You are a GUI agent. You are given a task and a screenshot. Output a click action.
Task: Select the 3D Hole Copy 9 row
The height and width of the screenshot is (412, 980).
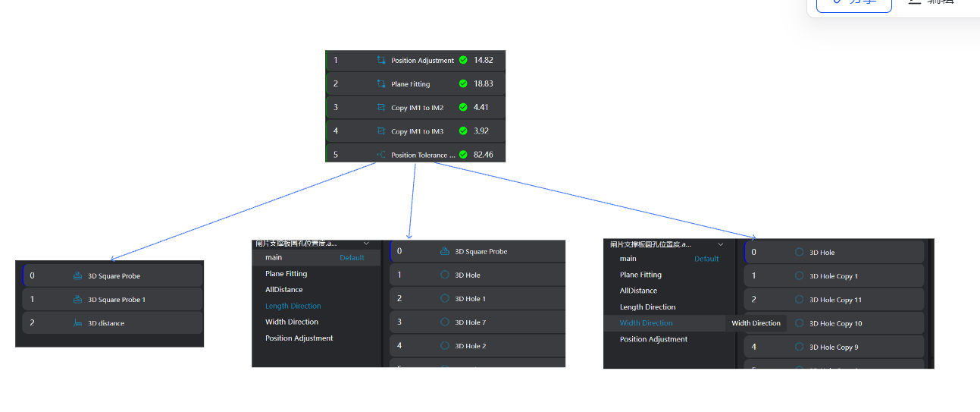(x=834, y=348)
